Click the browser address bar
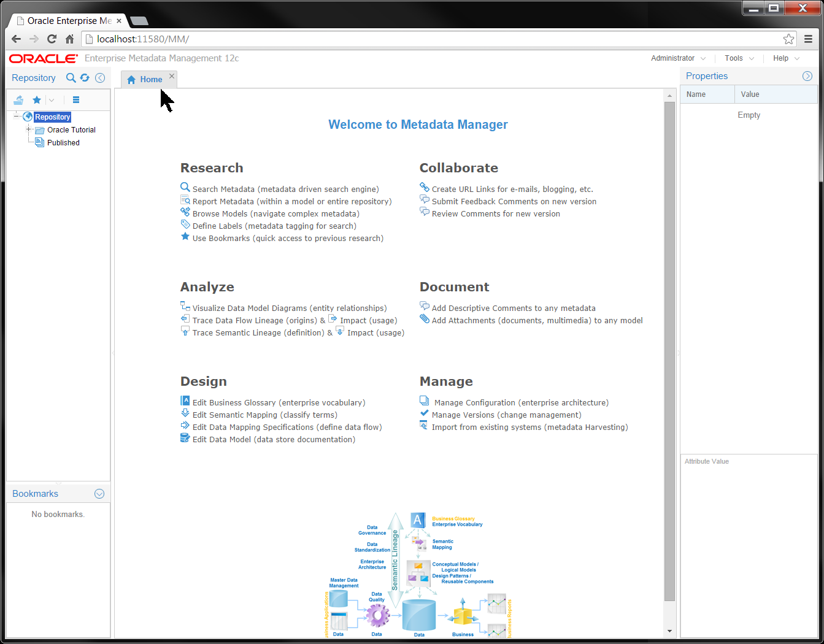This screenshot has height=644, width=824. tap(438, 39)
